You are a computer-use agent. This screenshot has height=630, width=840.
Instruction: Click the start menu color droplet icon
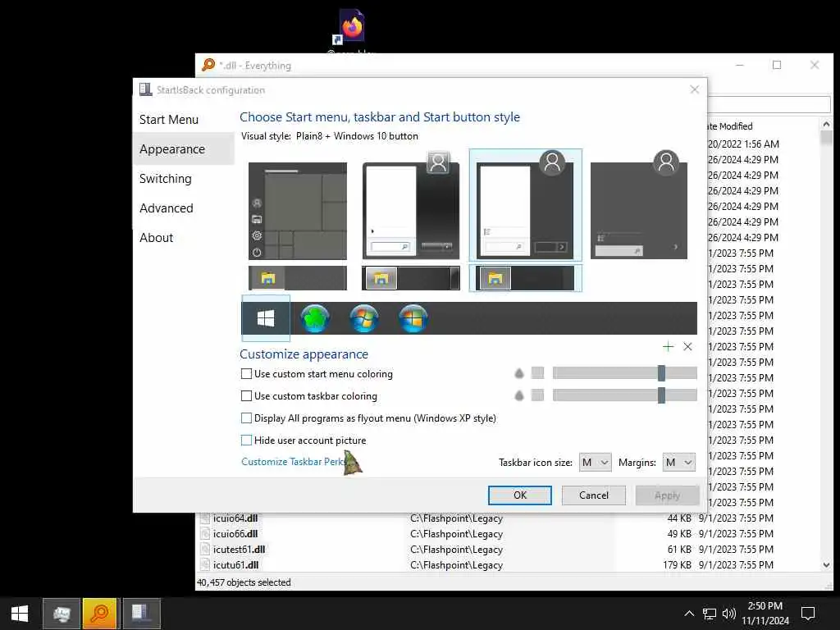pyautogui.click(x=518, y=373)
